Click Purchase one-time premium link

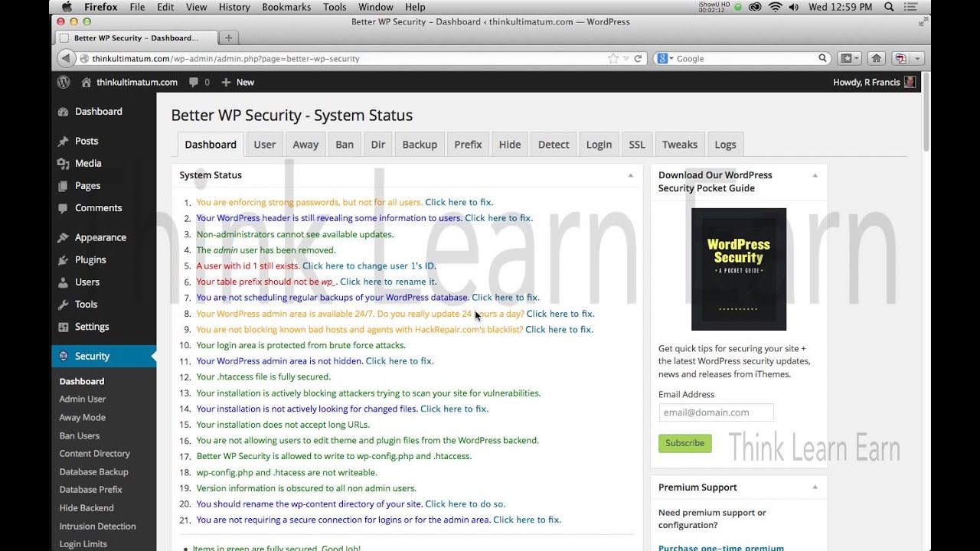click(720, 547)
